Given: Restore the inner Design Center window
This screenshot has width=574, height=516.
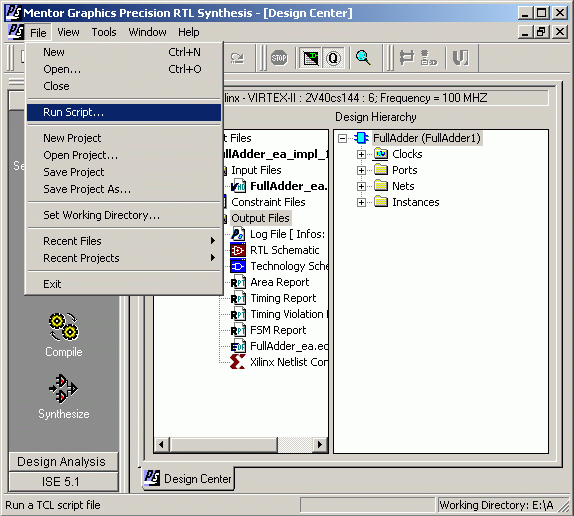Looking at the screenshot, I should [x=541, y=32].
